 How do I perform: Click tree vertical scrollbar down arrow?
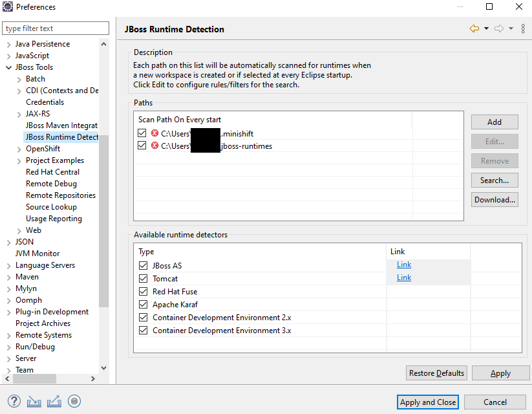(x=104, y=368)
